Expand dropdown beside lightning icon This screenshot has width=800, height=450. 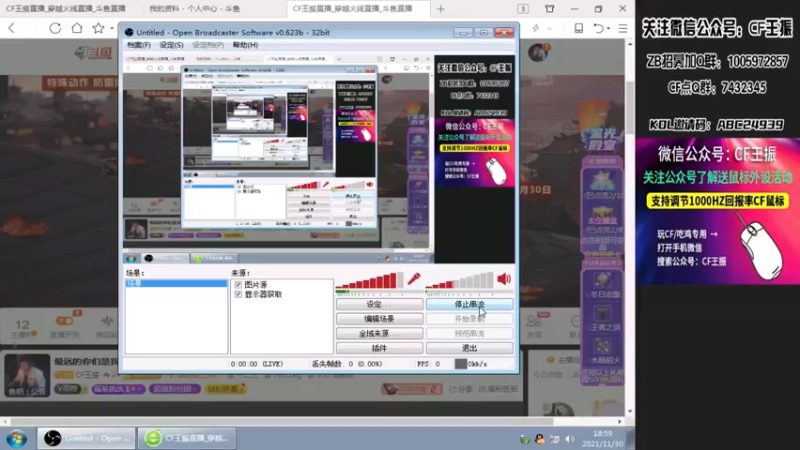[549, 29]
